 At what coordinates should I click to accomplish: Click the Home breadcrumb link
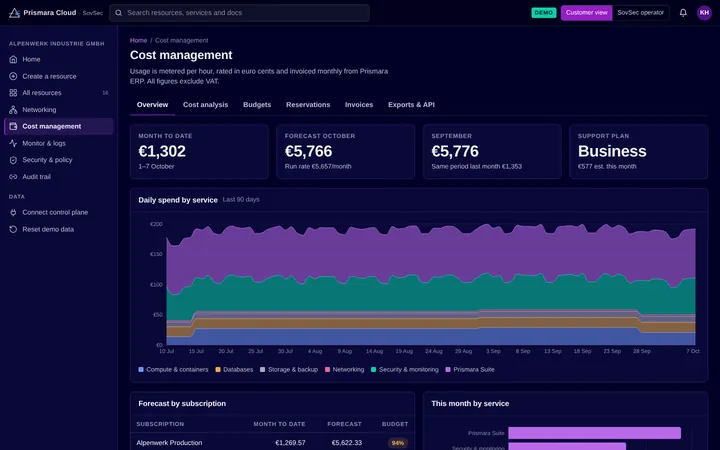click(x=138, y=40)
